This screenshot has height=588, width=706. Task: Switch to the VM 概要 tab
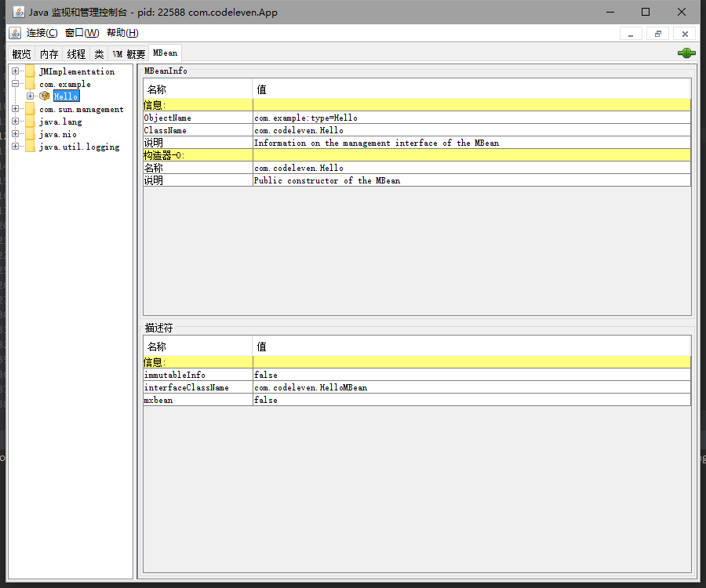click(x=129, y=54)
